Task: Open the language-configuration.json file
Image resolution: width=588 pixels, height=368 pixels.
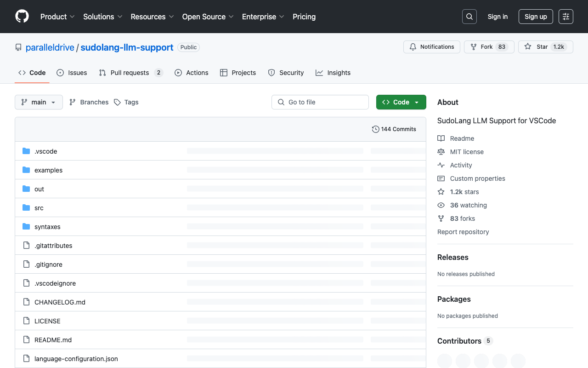Action: click(76, 359)
